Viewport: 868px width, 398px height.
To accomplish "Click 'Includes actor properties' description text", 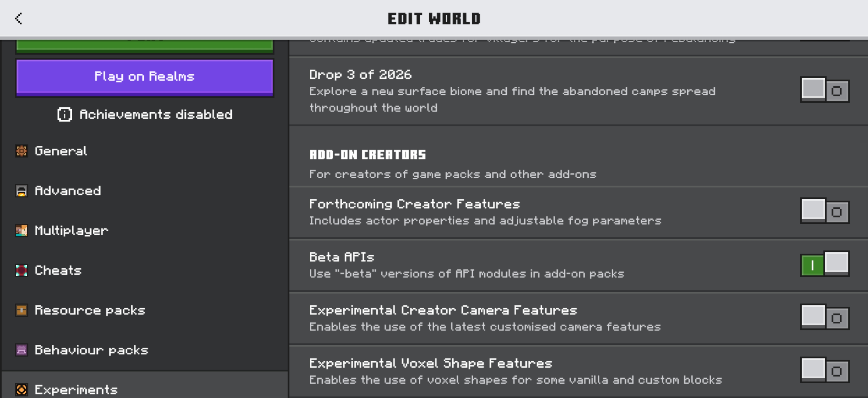I will pos(485,221).
